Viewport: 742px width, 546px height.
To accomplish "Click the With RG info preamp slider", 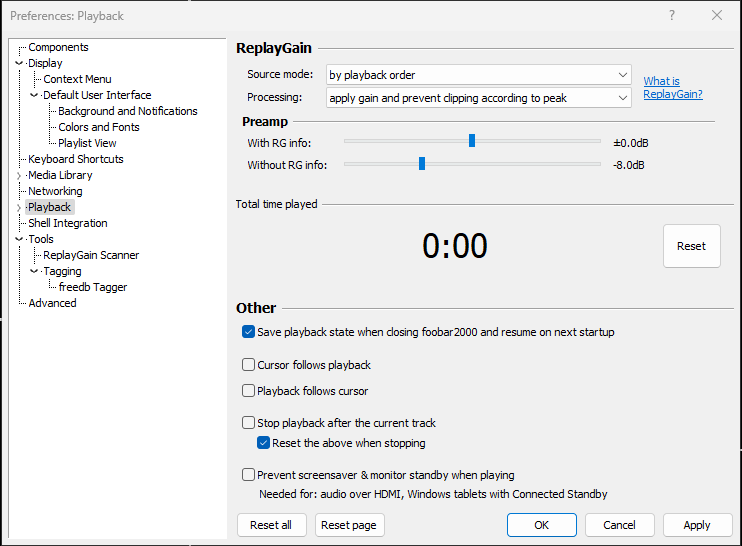I will coord(472,141).
